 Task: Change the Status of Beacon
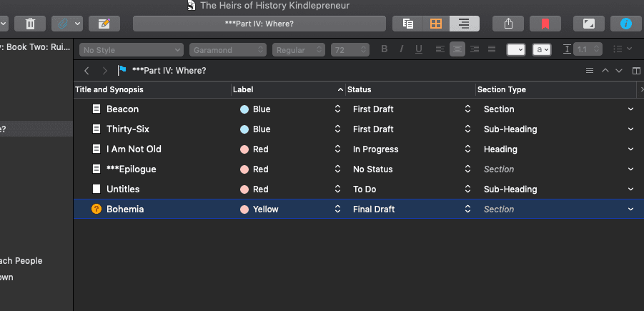click(x=467, y=109)
